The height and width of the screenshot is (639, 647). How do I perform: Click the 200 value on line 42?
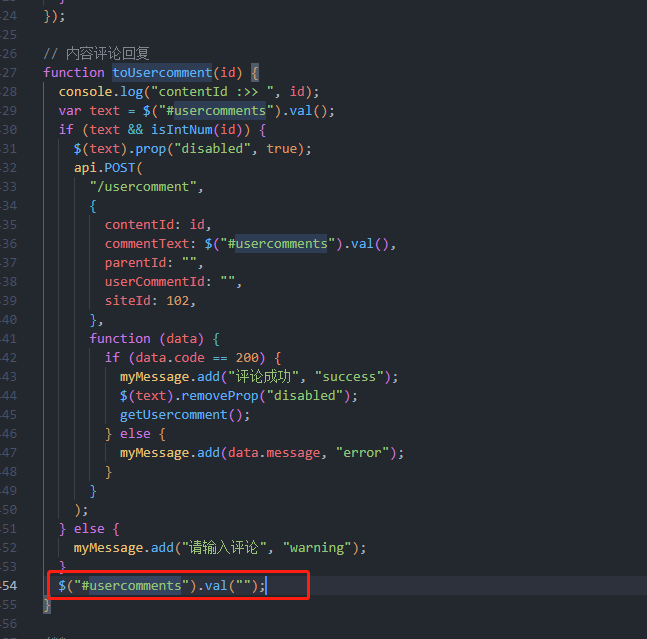(247, 358)
